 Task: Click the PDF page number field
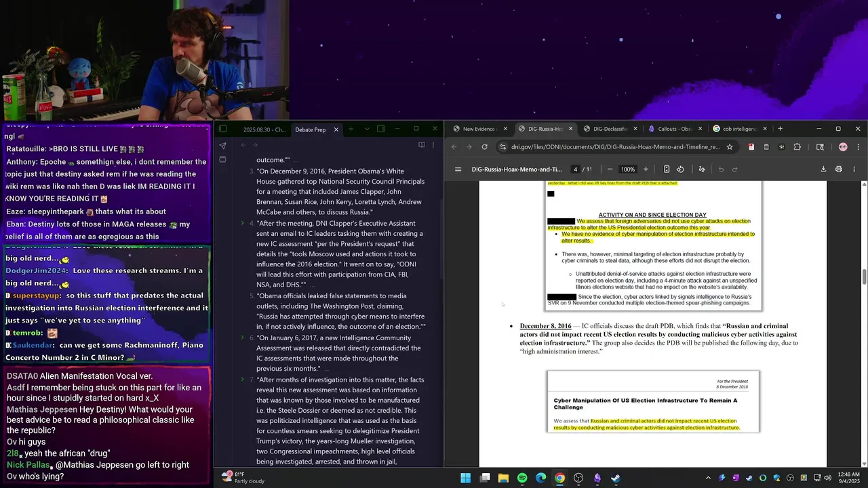576,169
